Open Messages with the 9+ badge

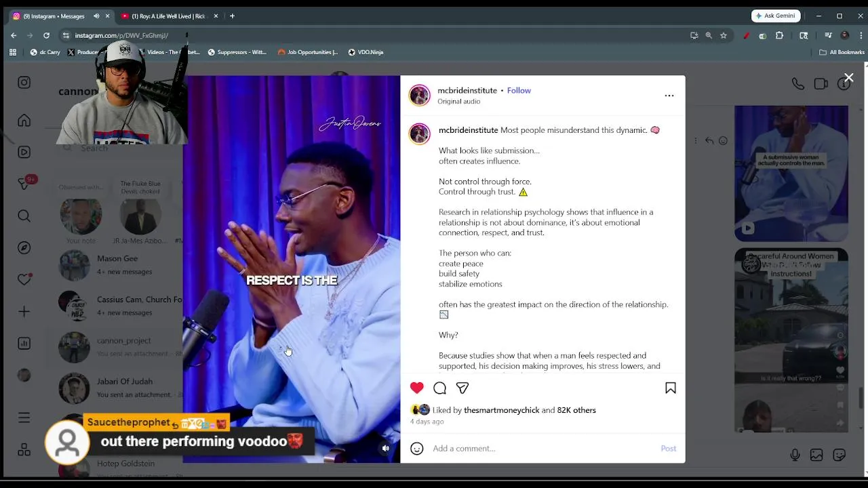point(25,184)
